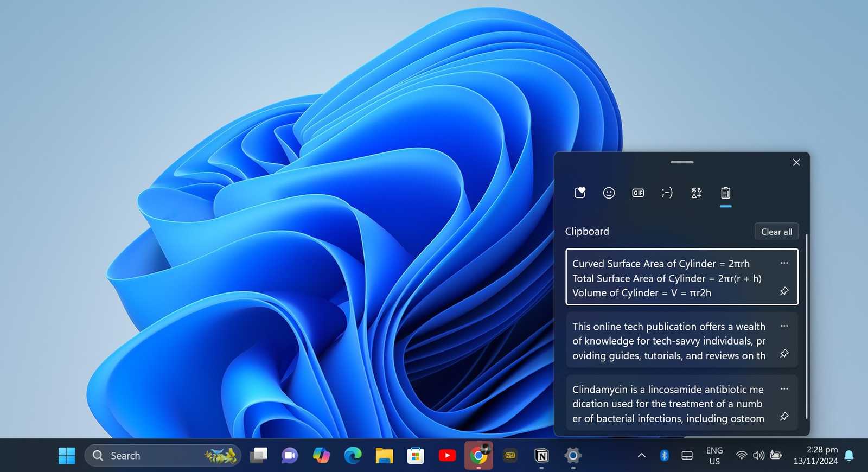Open more options for tech publication item
The image size is (868, 472).
[x=784, y=326]
